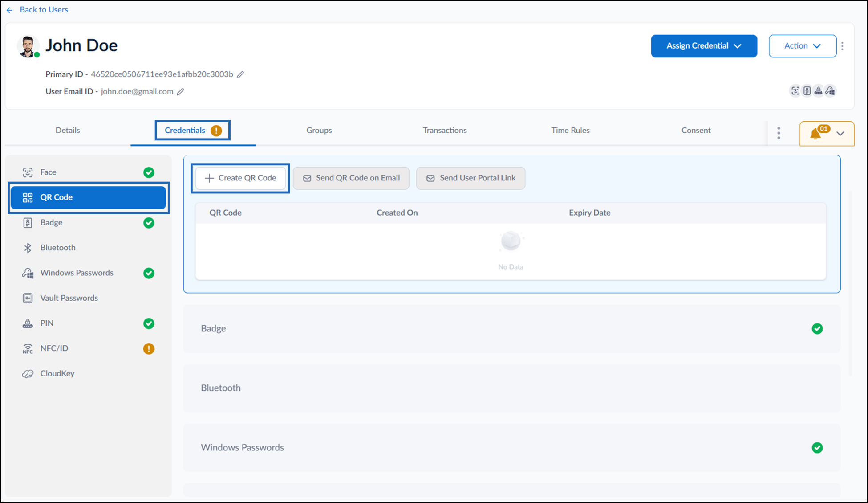868x503 pixels.
Task: Click John Doe's profile avatar
Action: click(x=28, y=46)
